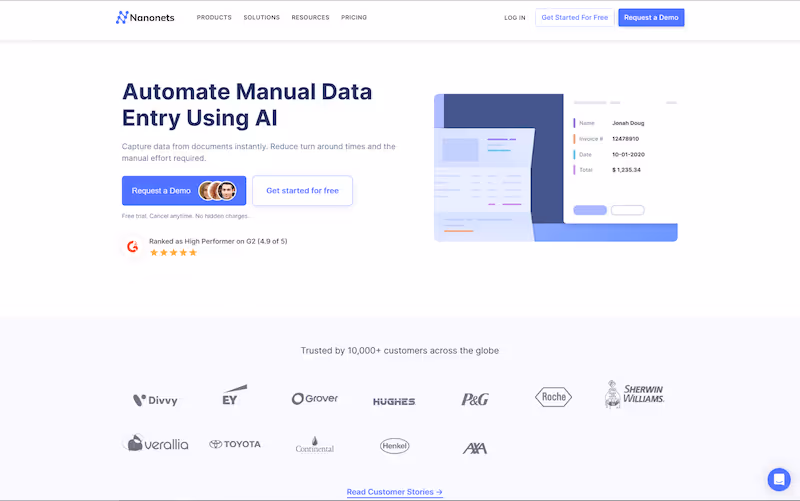Go to the Pricing page

[x=354, y=17]
